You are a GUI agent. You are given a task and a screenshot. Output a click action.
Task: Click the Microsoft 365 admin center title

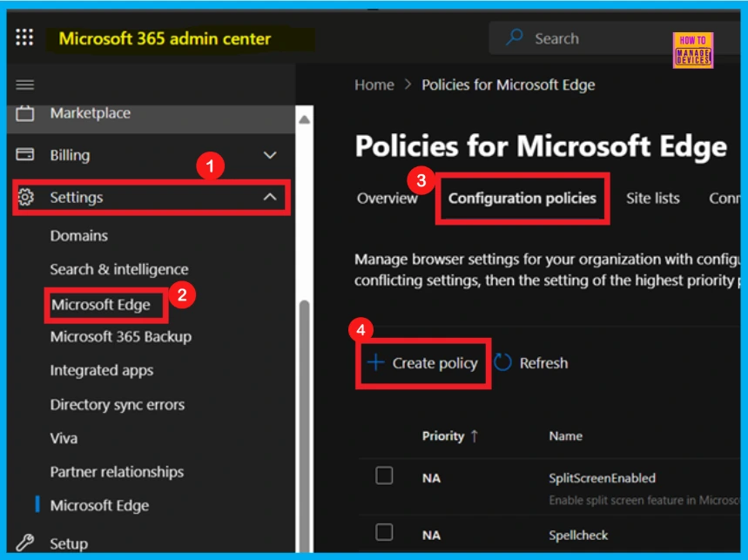[165, 38]
